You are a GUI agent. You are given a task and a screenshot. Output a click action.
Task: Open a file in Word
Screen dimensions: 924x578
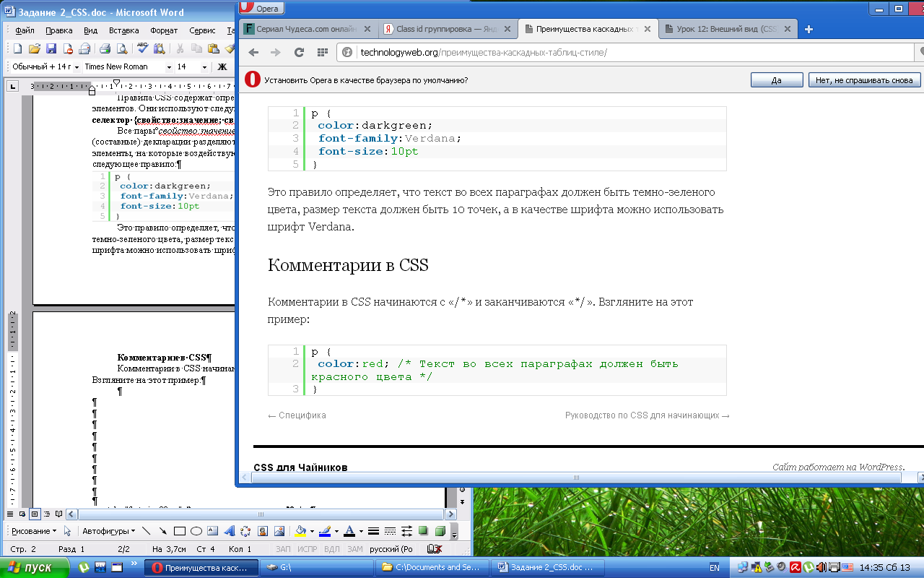click(x=34, y=49)
